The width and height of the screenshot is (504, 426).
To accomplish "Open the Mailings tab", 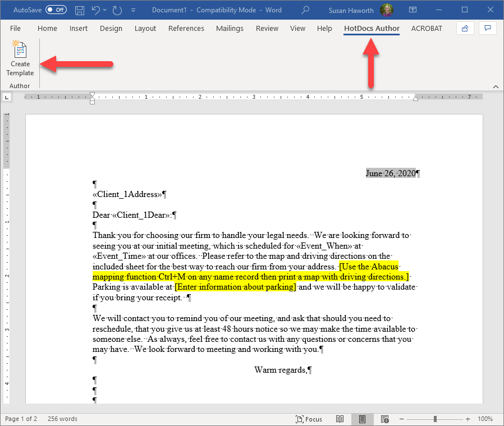I will [x=230, y=28].
